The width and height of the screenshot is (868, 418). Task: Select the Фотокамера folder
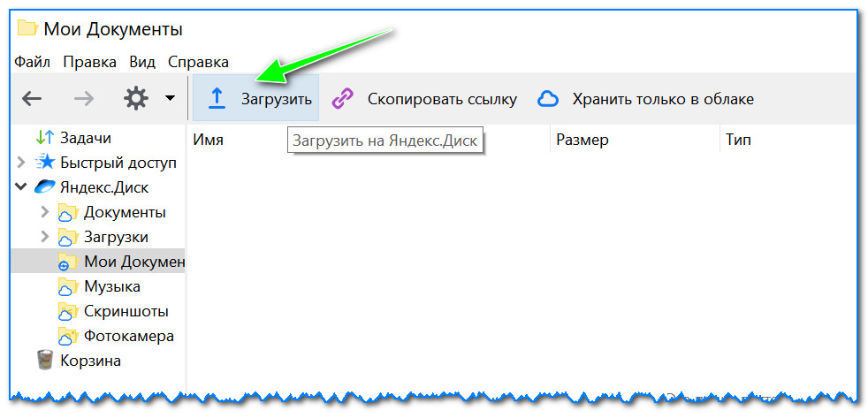129,336
